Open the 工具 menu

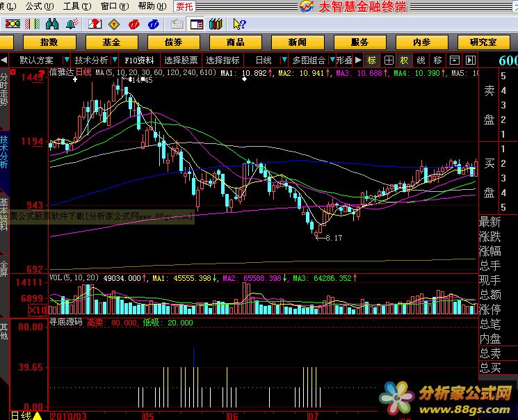(x=77, y=6)
